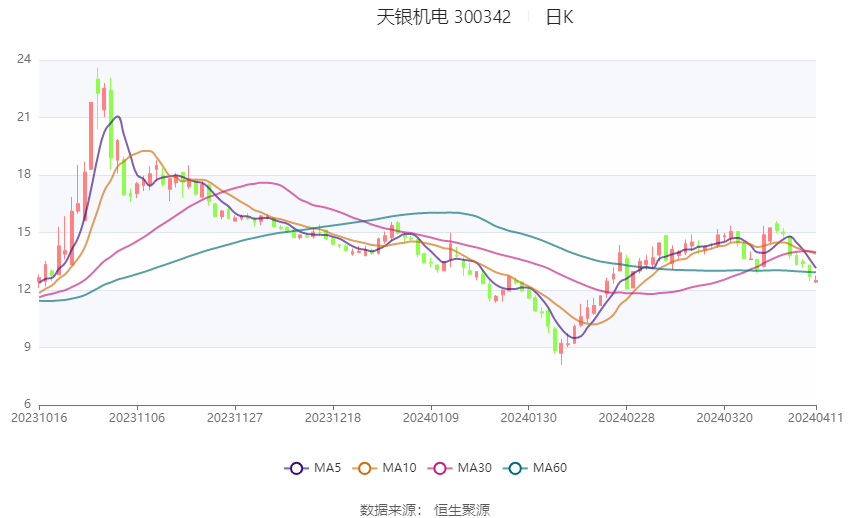
Task: Click the data source text 恒生聚源
Action: coord(462,510)
